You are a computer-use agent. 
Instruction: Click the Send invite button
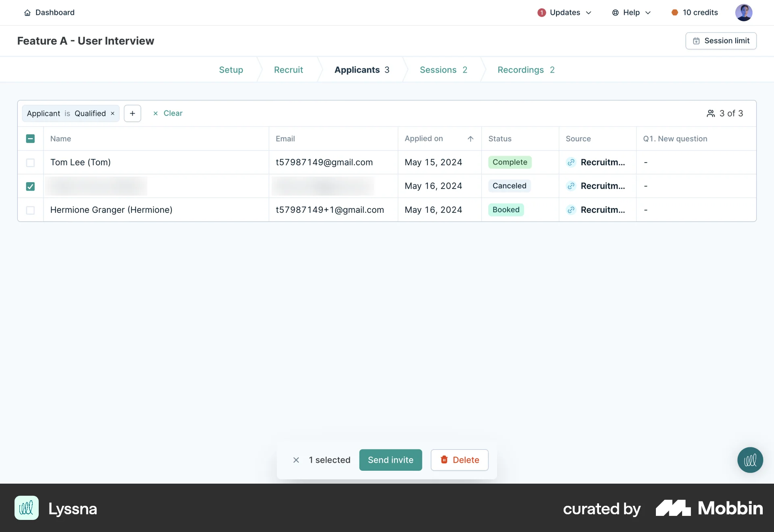(390, 460)
